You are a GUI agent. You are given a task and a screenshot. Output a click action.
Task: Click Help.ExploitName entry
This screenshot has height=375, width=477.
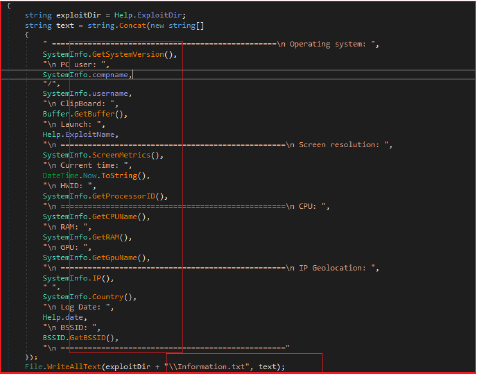click(79, 135)
